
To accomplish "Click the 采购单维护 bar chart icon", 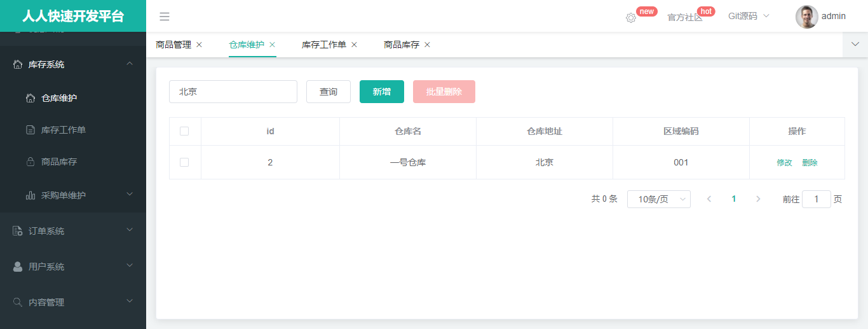I will [x=31, y=195].
